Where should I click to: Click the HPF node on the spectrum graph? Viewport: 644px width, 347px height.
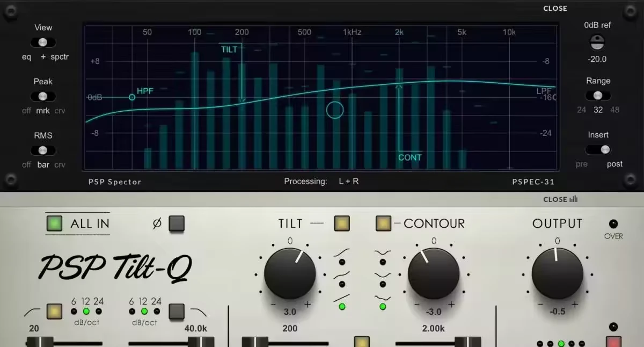(x=132, y=97)
